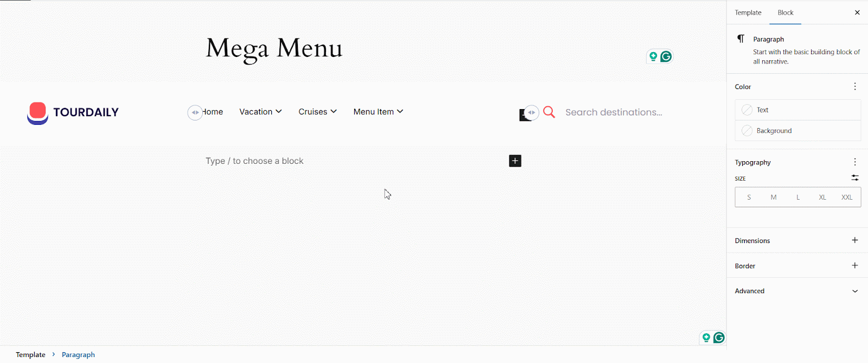This screenshot has height=363, width=868.
Task: Click the red TourDaily logo icon
Action: click(37, 113)
